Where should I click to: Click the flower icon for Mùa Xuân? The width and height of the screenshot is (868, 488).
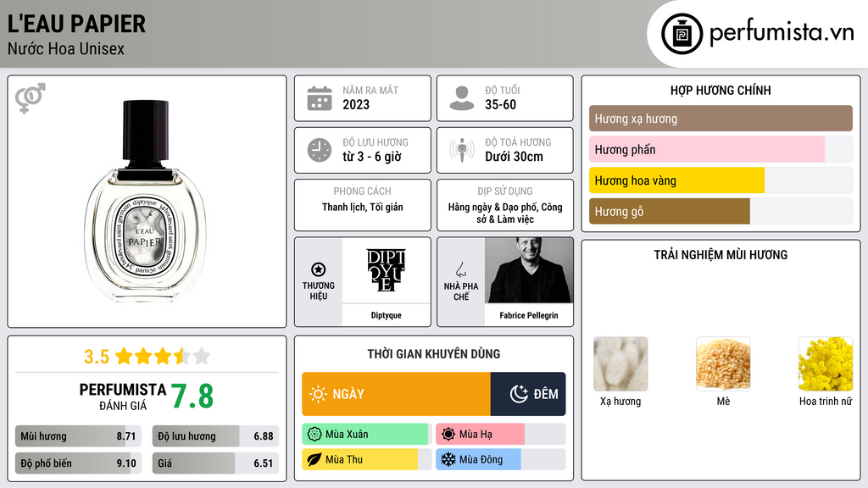point(314,435)
